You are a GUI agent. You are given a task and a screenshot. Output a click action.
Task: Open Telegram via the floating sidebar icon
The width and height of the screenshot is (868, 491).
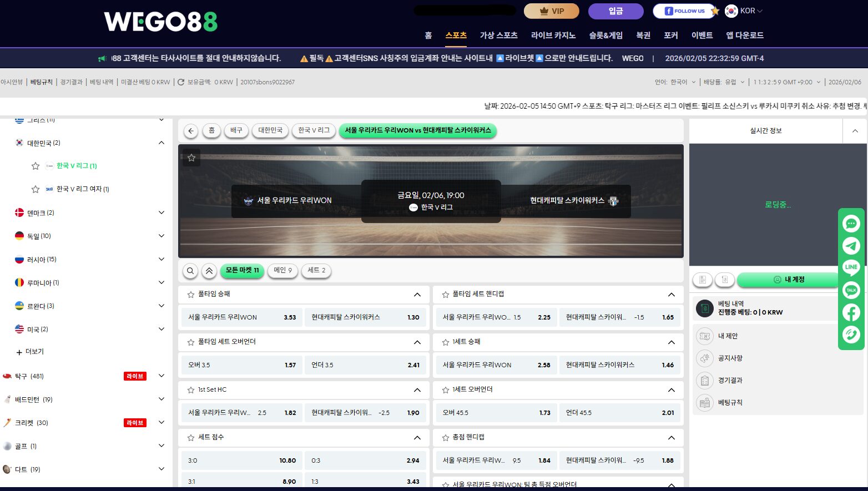[x=851, y=246]
